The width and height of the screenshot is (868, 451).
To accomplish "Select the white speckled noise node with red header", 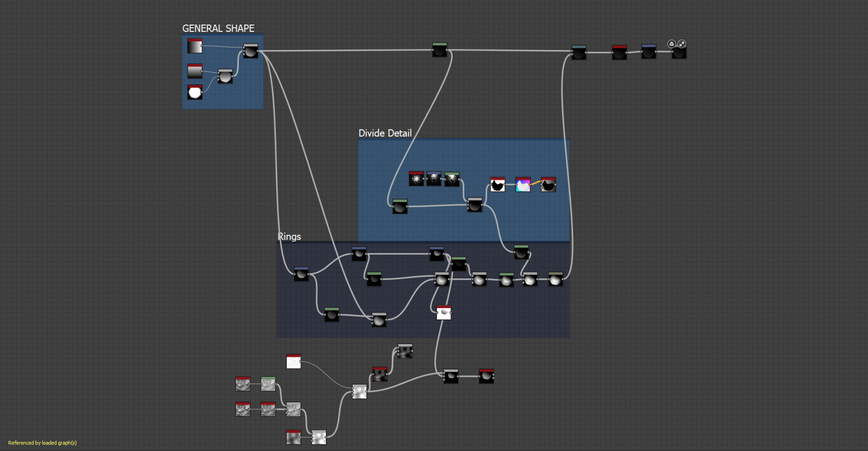I will tap(293, 361).
